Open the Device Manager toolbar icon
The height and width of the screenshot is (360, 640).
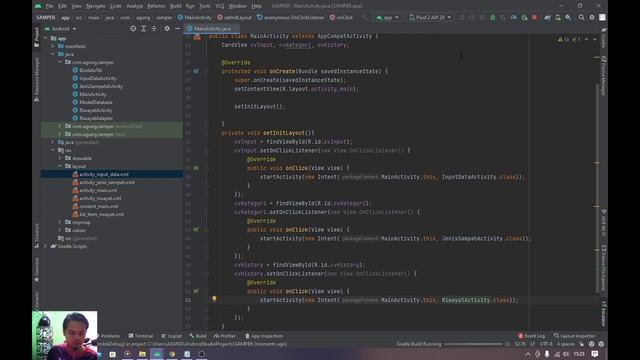558,18
